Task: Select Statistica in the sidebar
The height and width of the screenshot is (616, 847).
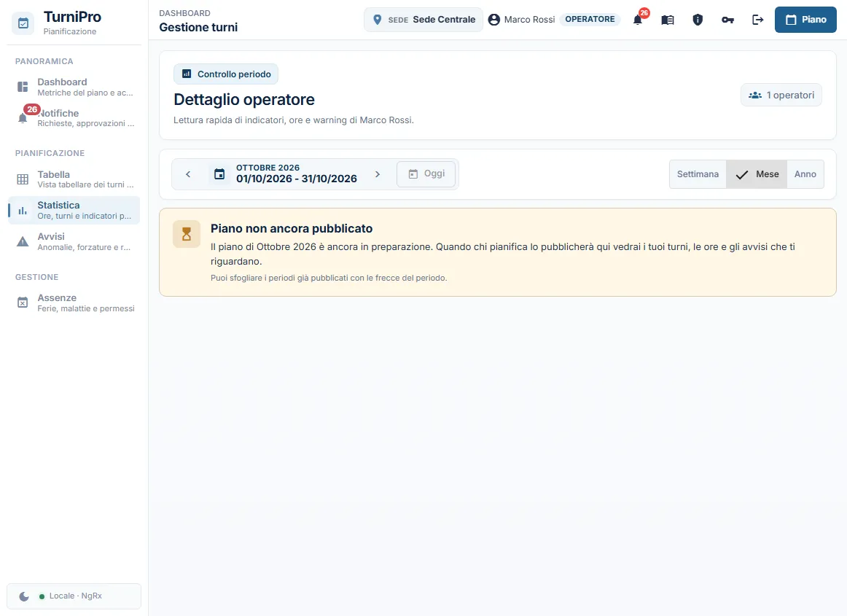Action: click(x=74, y=210)
